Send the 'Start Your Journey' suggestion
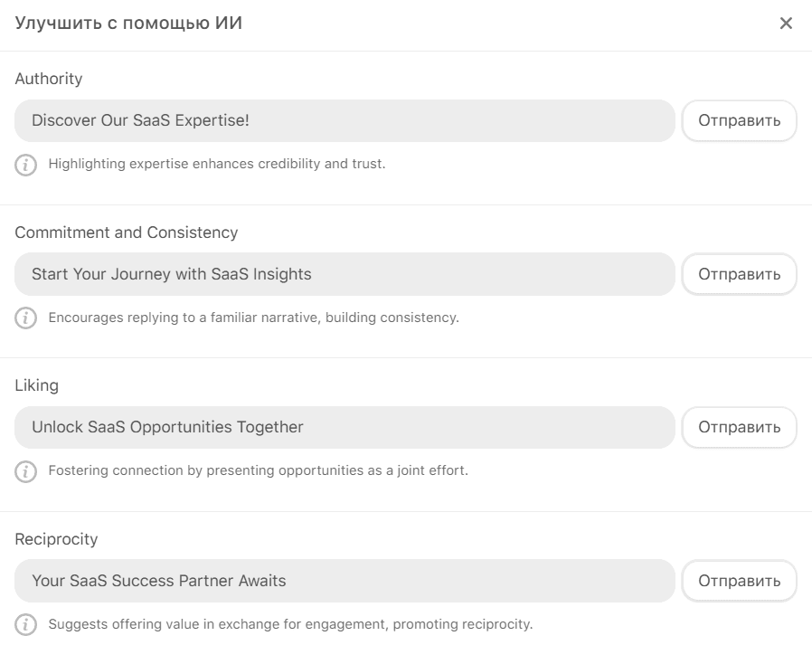Viewport: 812px width, 664px height. click(739, 274)
